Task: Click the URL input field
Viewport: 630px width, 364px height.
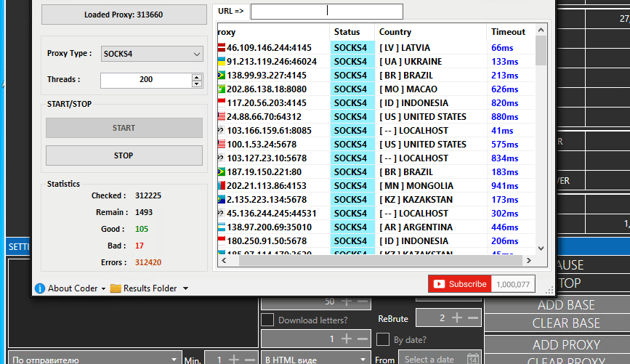Action: [x=326, y=11]
